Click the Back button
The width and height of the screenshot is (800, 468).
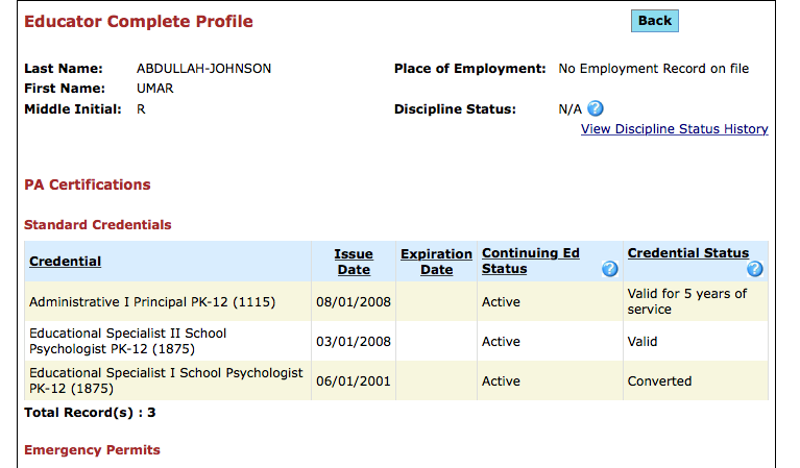(x=655, y=21)
